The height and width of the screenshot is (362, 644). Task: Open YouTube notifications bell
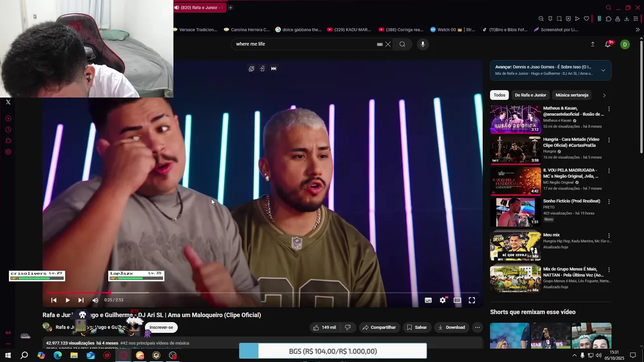pyautogui.click(x=608, y=44)
